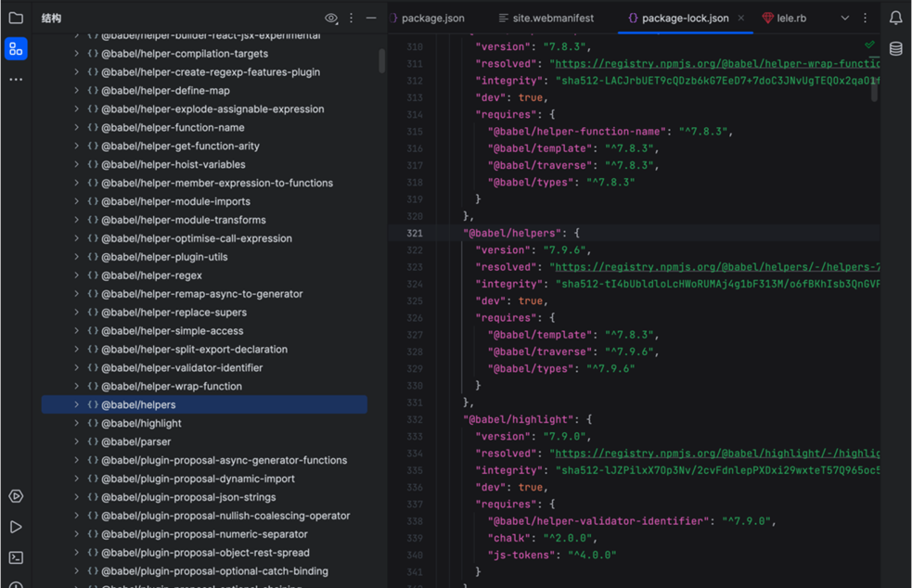Screen dimensions: 912x588
Task: Open Structure panel options menu
Action: (x=352, y=18)
